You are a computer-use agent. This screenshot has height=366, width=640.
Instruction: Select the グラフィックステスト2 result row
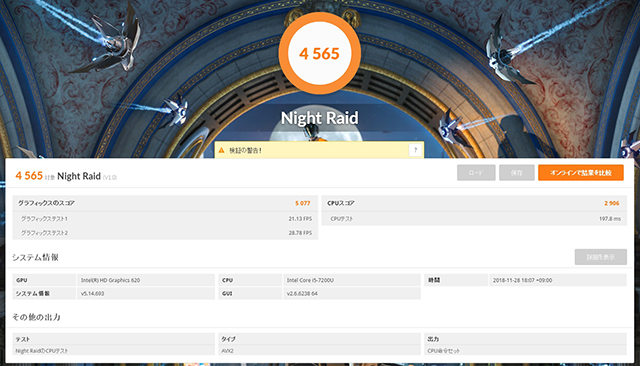pos(165,233)
